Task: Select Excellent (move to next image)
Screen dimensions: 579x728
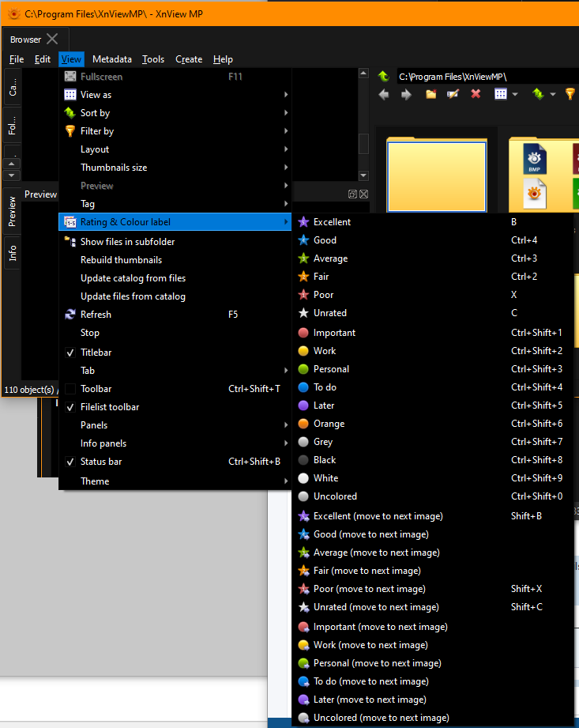Action: point(432,516)
